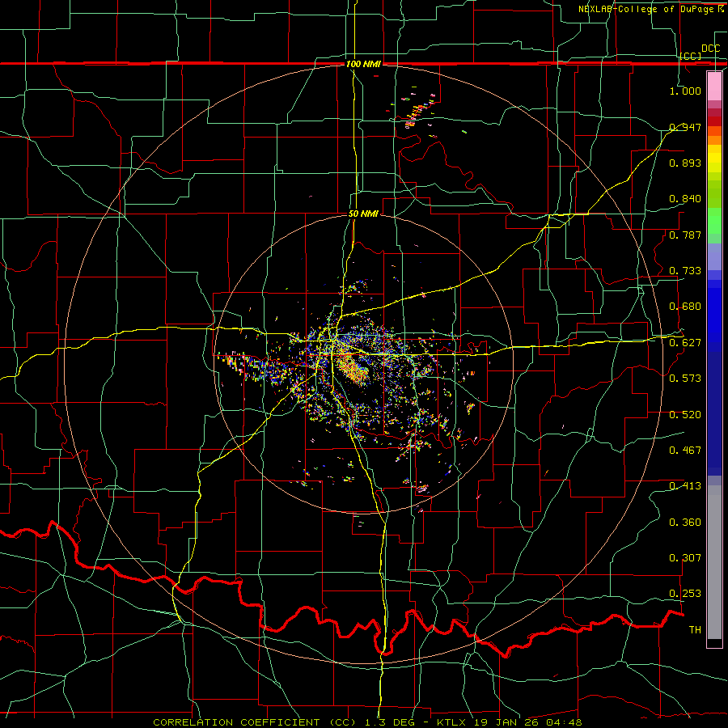Click the [CC] legend header
Viewport: 728px width, 728px height.
[691, 56]
